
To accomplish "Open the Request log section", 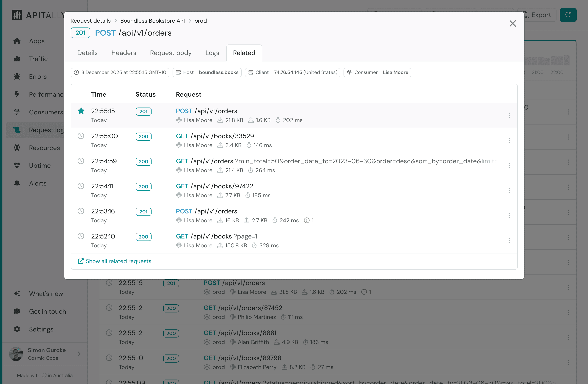I will point(46,130).
